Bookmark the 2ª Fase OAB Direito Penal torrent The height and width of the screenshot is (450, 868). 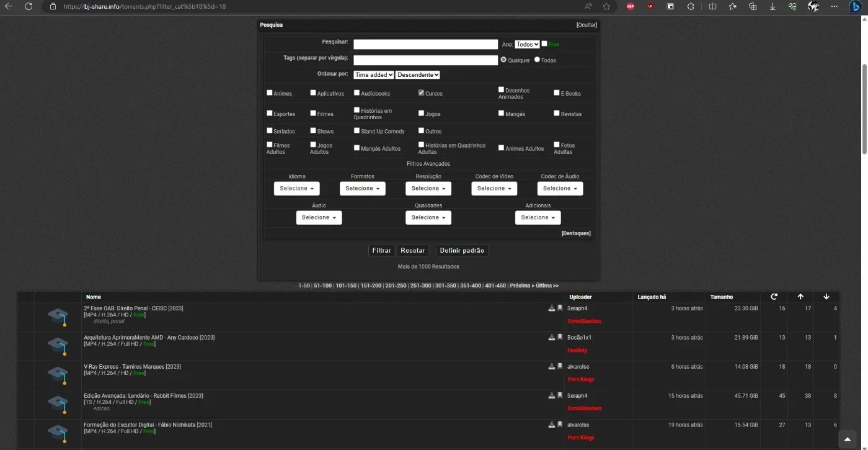tap(560, 308)
